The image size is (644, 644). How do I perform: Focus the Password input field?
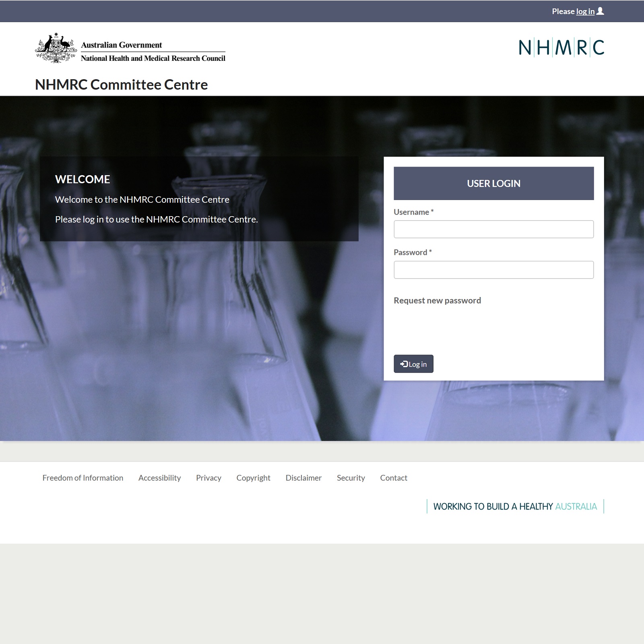click(493, 270)
